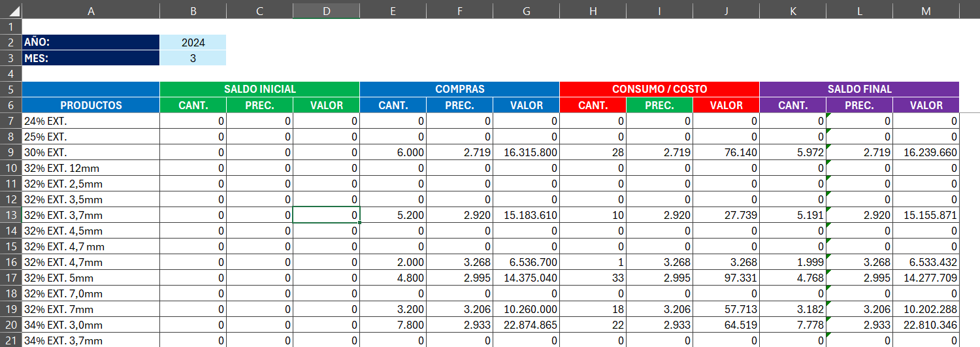Click PREC. under COMPRAS
Image resolution: width=980 pixels, height=347 pixels.
tap(459, 105)
